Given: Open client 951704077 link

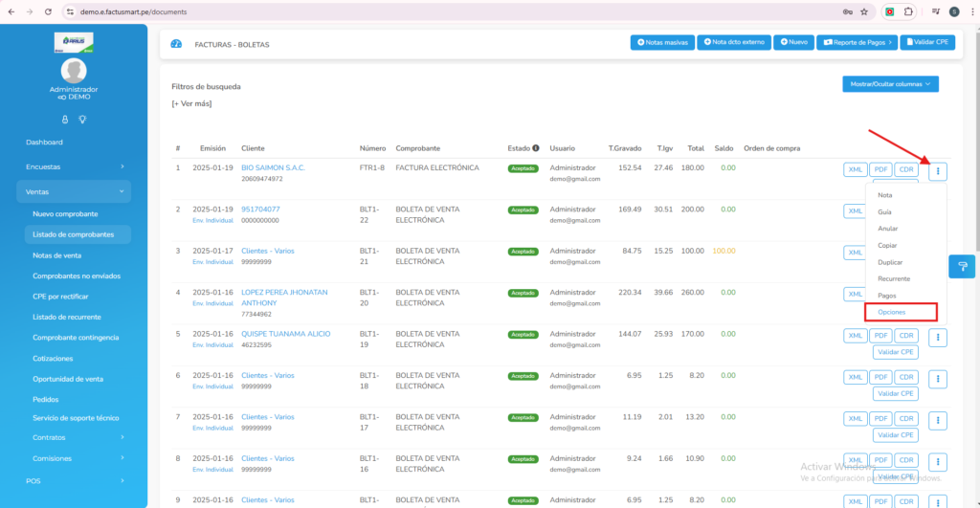Looking at the screenshot, I should (260, 210).
